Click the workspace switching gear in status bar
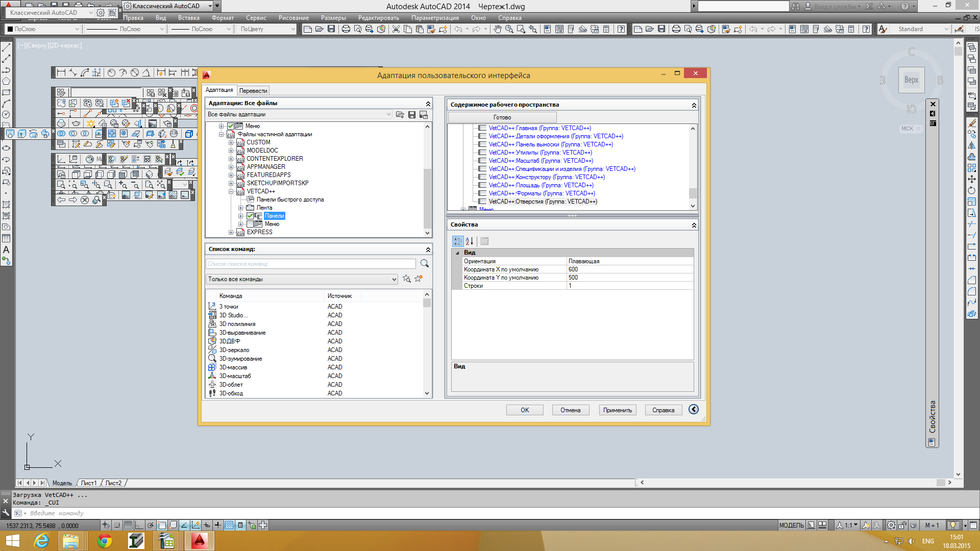The height and width of the screenshot is (551, 980). tap(891, 525)
